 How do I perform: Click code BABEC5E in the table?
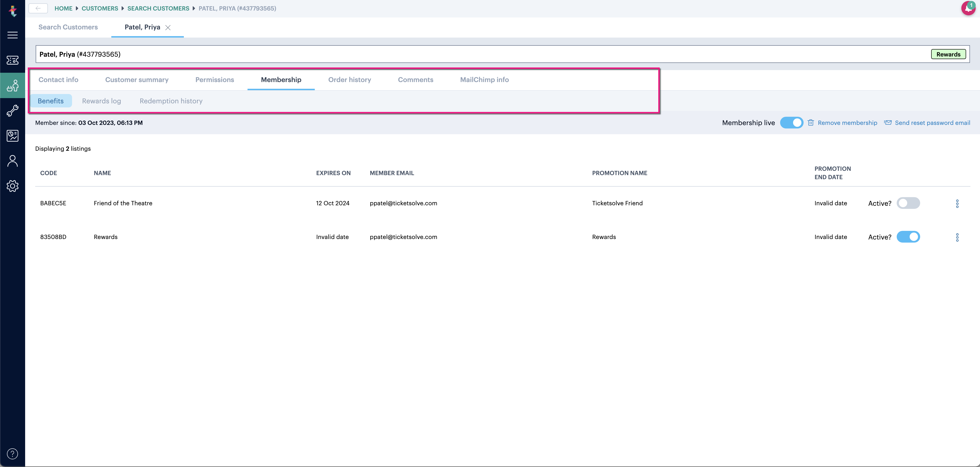click(x=53, y=203)
